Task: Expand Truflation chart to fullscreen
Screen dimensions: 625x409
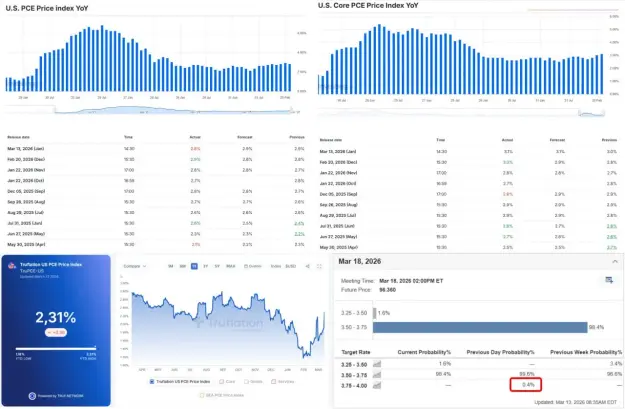Action: (x=319, y=266)
